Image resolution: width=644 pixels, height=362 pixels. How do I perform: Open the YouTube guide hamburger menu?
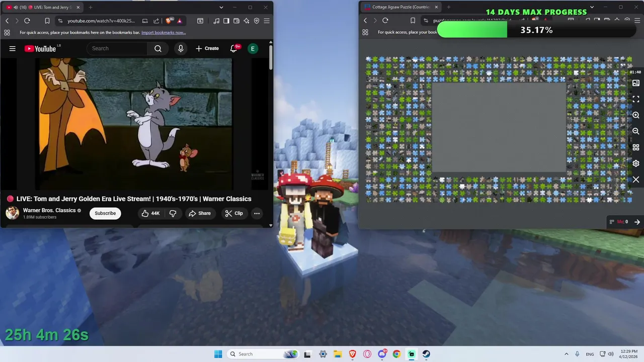tap(13, 48)
